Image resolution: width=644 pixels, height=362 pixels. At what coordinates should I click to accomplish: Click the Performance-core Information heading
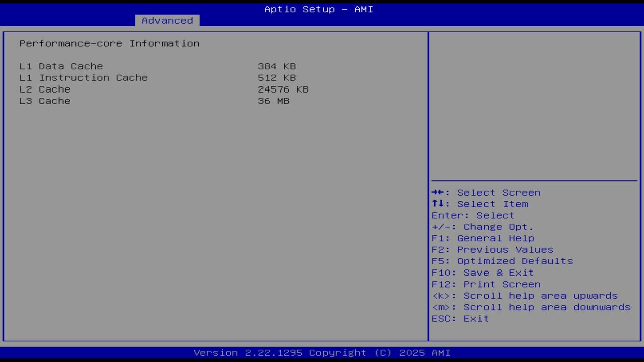click(x=109, y=43)
